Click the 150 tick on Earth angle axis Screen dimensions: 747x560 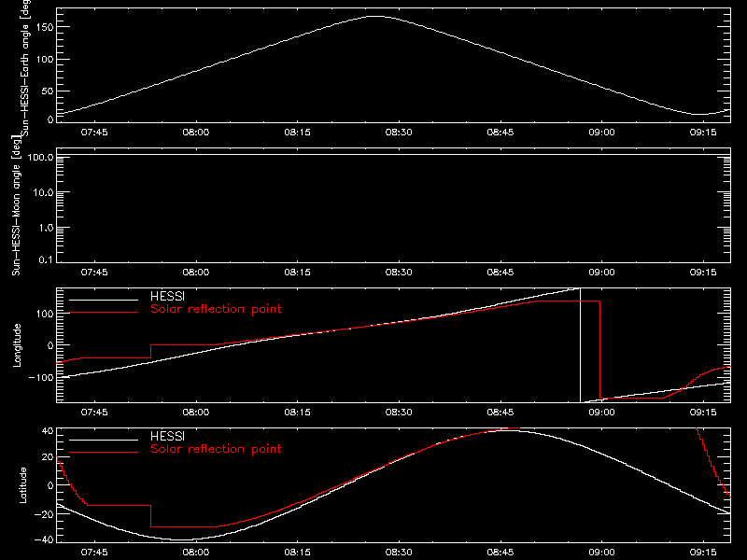click(x=45, y=28)
